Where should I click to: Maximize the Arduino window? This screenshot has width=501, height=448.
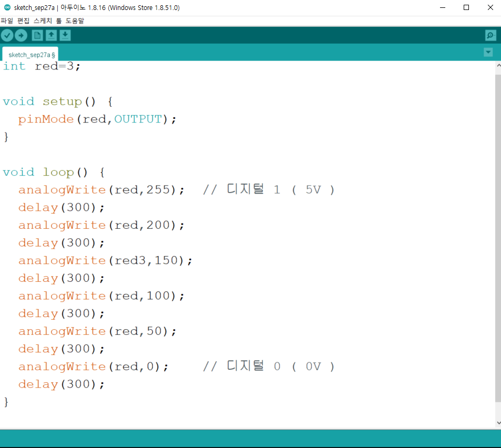466,7
